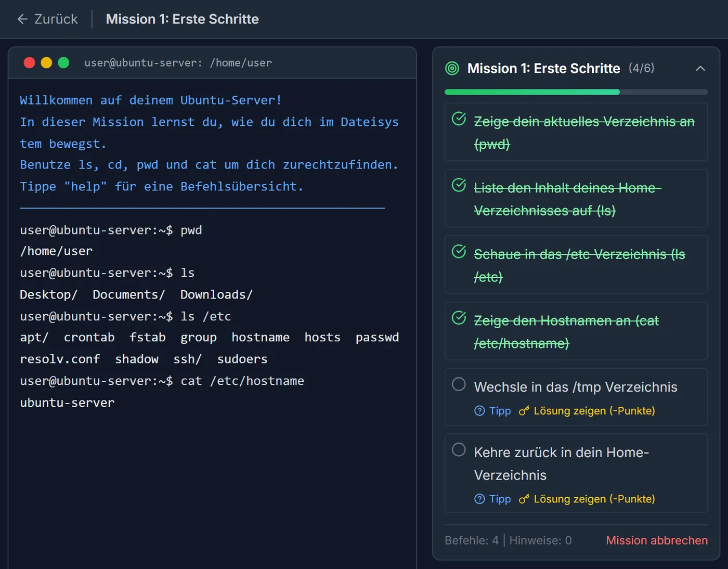The height and width of the screenshot is (569, 728).
Task: Go back with the Zurück arrow
Action: click(x=22, y=19)
